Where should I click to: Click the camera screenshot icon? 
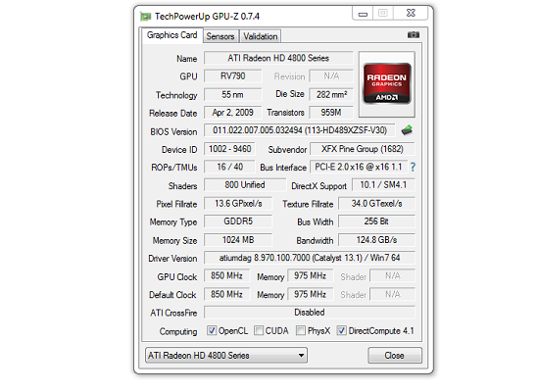[x=414, y=35]
